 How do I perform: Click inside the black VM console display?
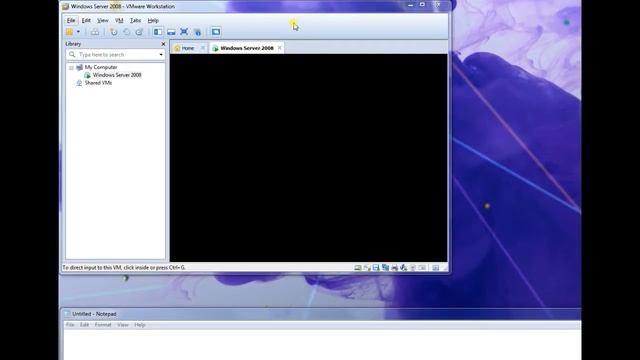309,158
